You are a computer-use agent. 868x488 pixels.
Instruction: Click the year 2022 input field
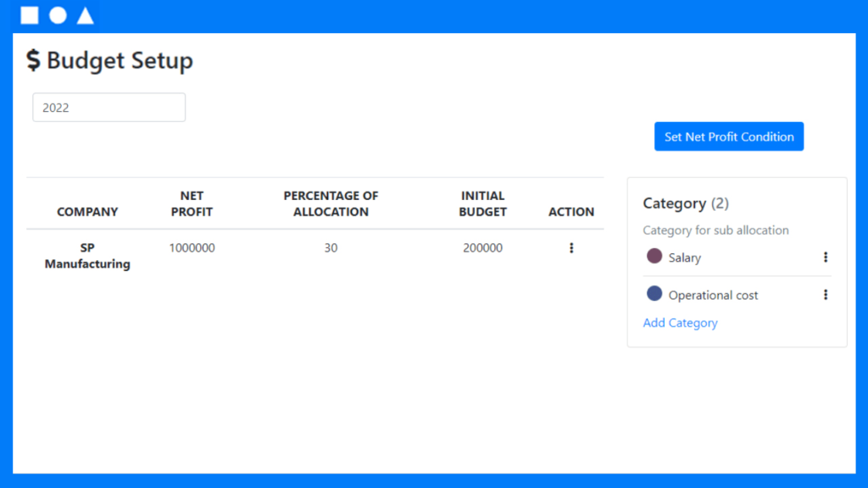click(x=108, y=108)
